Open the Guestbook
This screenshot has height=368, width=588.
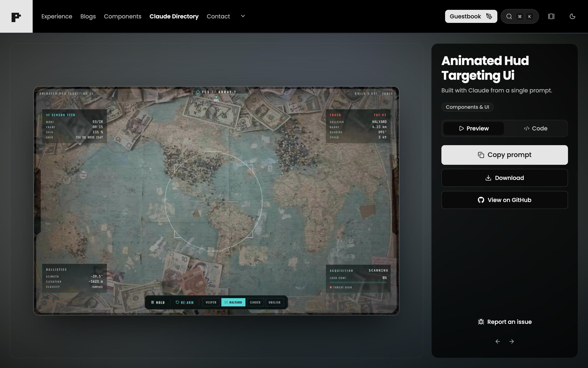[x=471, y=16]
